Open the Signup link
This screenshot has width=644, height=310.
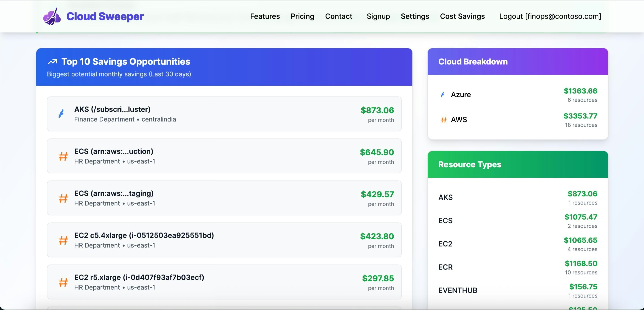tap(378, 16)
